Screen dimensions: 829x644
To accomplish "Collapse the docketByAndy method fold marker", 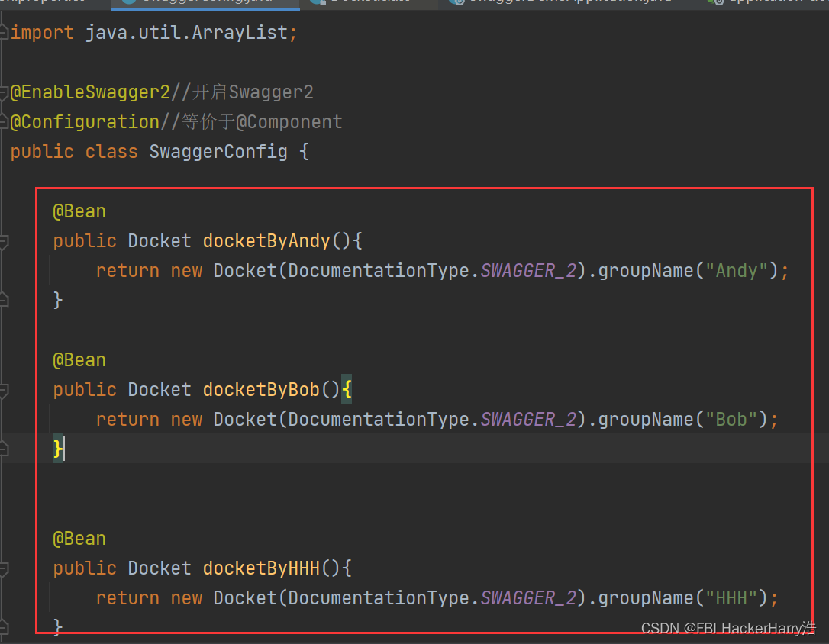I will point(3,242).
